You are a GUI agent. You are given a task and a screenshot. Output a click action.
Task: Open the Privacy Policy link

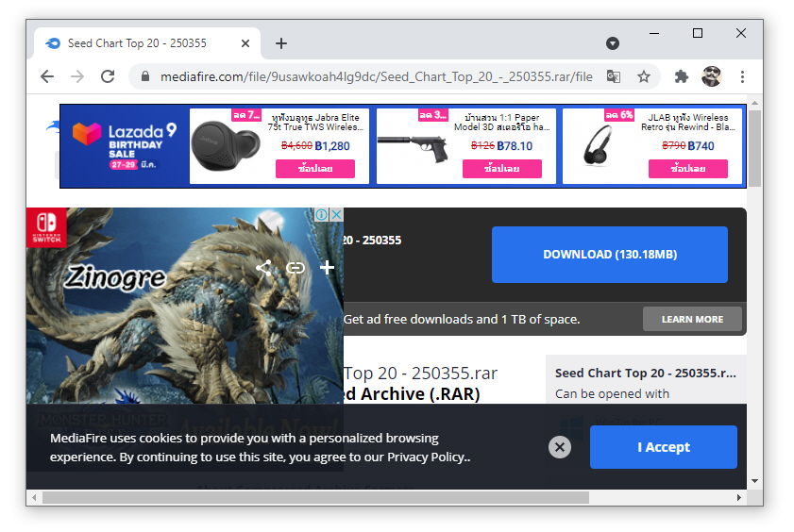pos(428,457)
